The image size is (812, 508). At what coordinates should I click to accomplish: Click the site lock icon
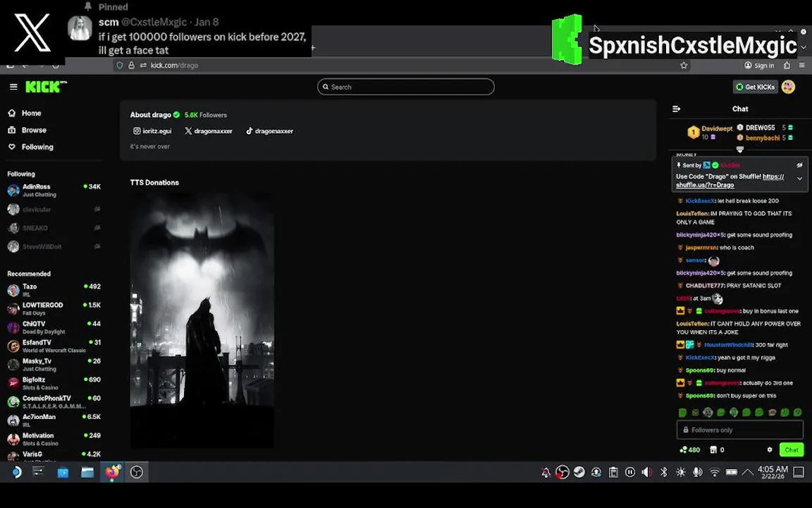132,66
